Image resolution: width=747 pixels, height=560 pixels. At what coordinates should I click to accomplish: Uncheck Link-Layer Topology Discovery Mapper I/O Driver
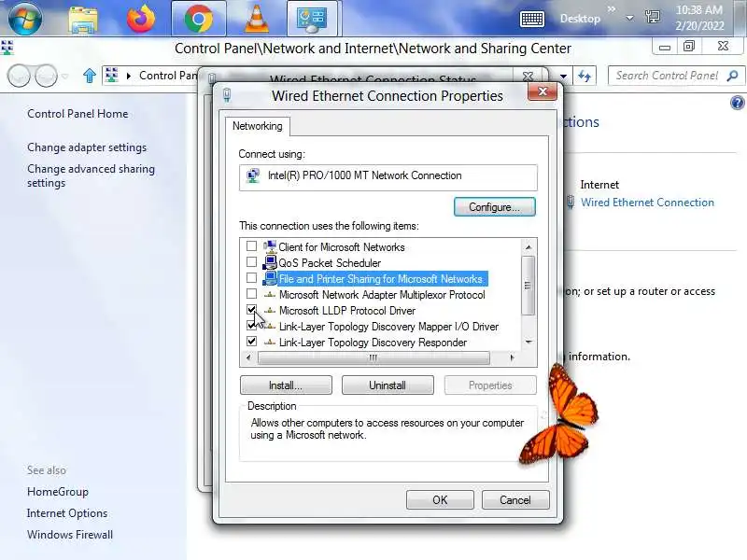pos(251,325)
